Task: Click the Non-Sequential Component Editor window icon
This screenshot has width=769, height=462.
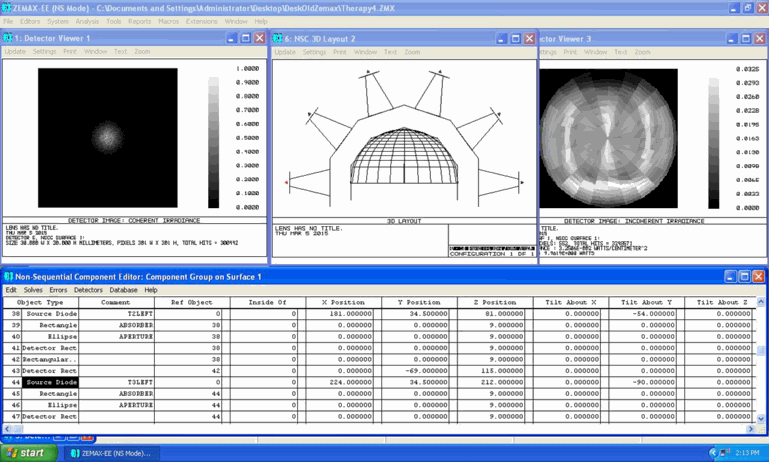Action: 8,276
